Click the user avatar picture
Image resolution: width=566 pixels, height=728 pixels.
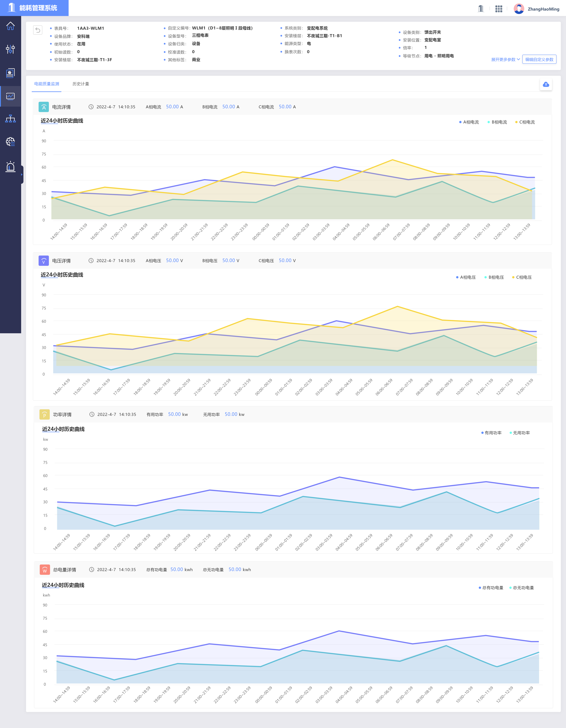(519, 9)
